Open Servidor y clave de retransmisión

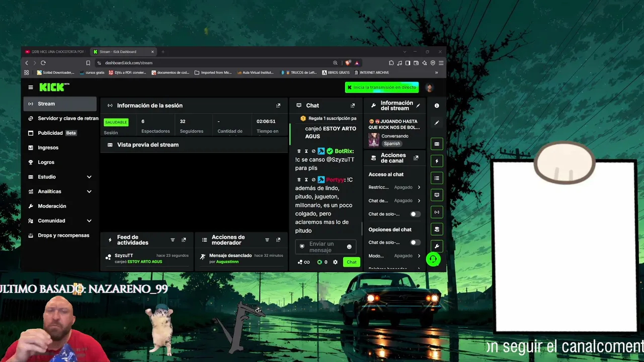coord(60,118)
